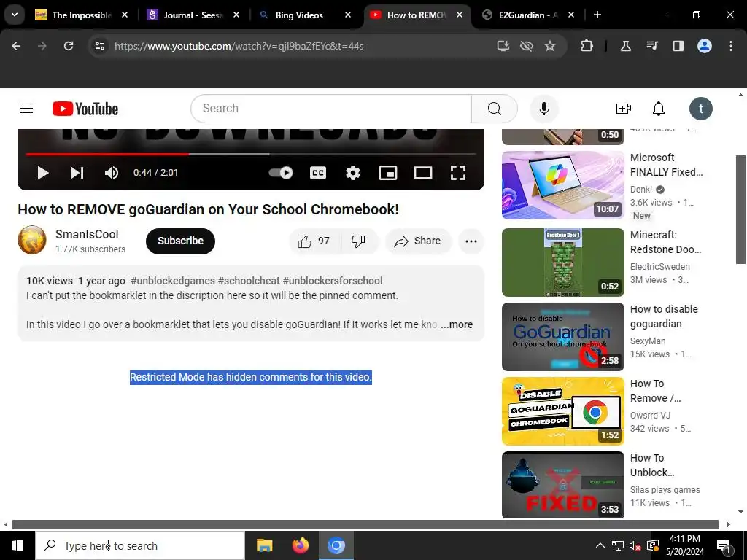Expand the description with ...more
Screen dimensions: 747x560
pos(457,324)
